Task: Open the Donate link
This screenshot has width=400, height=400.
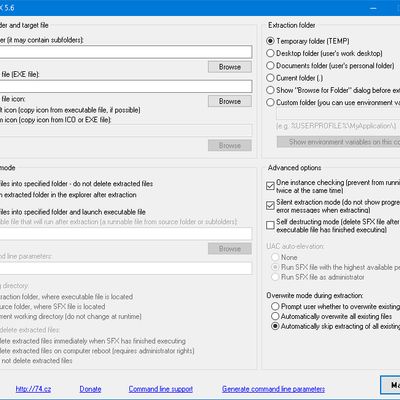Action: [90, 389]
